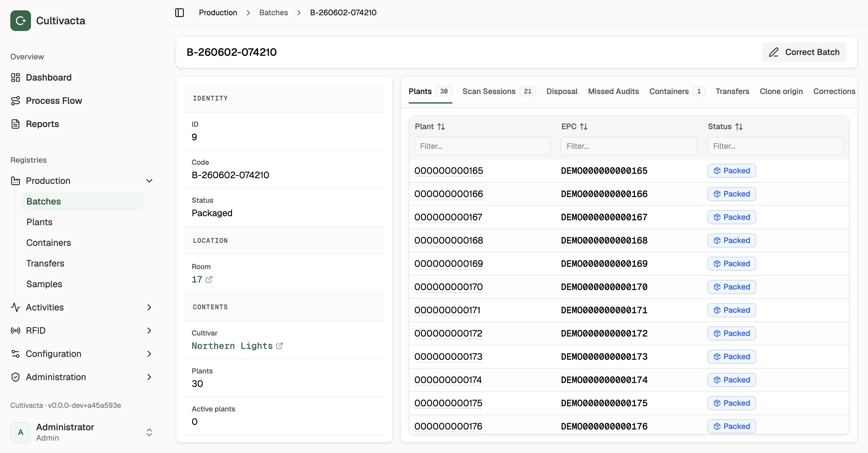868x453 pixels.
Task: Sort by Plant column arrows
Action: pos(441,127)
